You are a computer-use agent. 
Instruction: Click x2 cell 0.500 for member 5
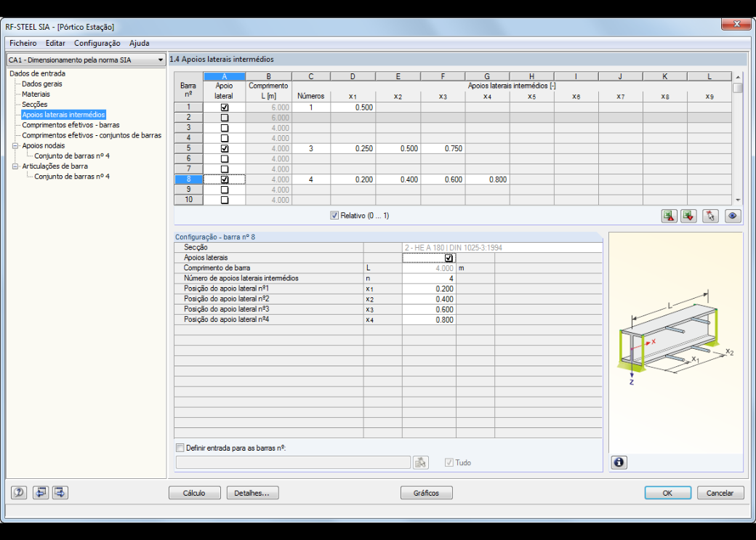(x=398, y=148)
